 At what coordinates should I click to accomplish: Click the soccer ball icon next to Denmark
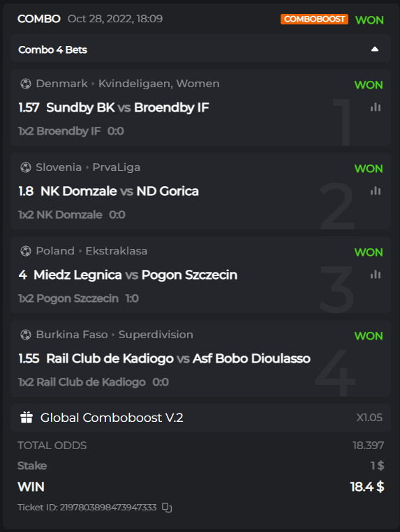(25, 84)
